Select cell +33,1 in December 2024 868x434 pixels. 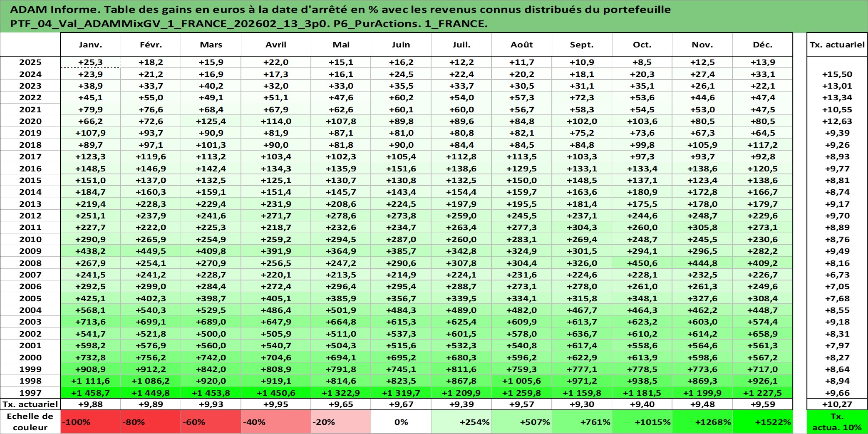762,74
